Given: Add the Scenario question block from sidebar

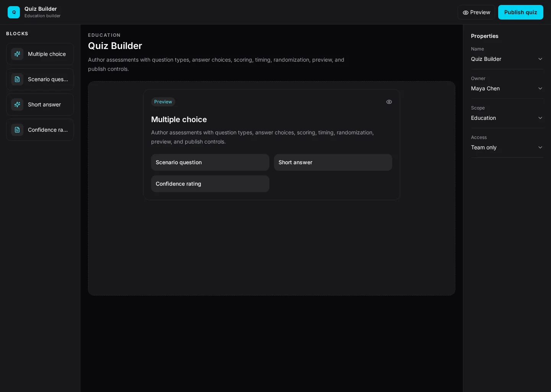Looking at the screenshot, I should tap(40, 79).
